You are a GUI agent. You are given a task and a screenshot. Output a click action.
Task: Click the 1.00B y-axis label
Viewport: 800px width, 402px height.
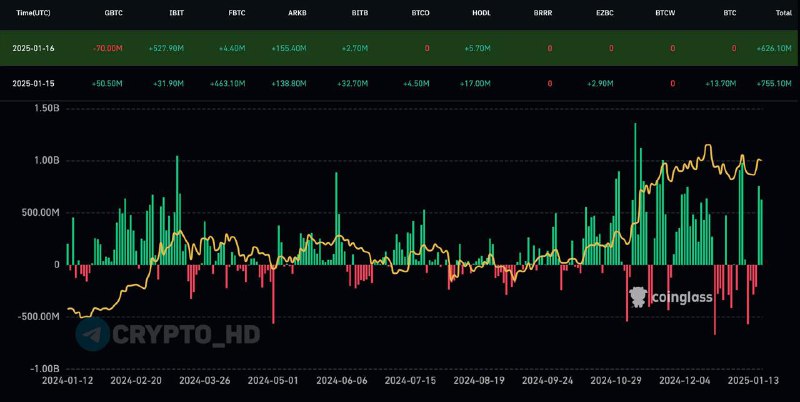click(x=46, y=160)
